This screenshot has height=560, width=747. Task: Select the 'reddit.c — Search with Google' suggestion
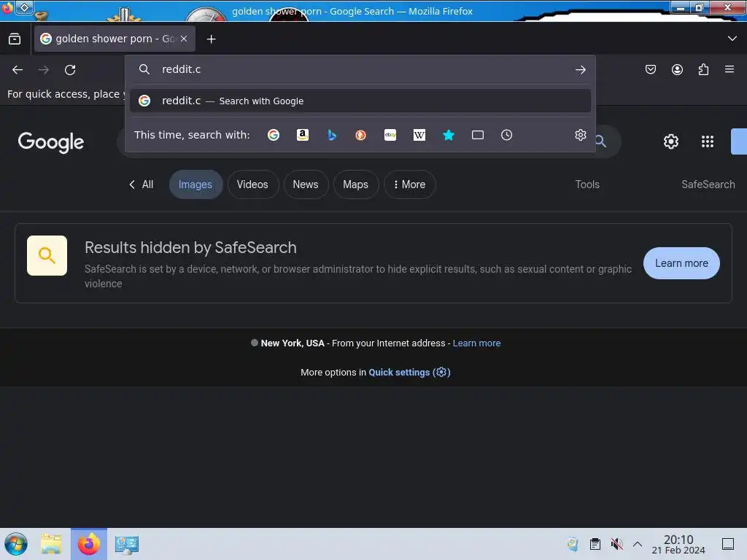pos(360,101)
